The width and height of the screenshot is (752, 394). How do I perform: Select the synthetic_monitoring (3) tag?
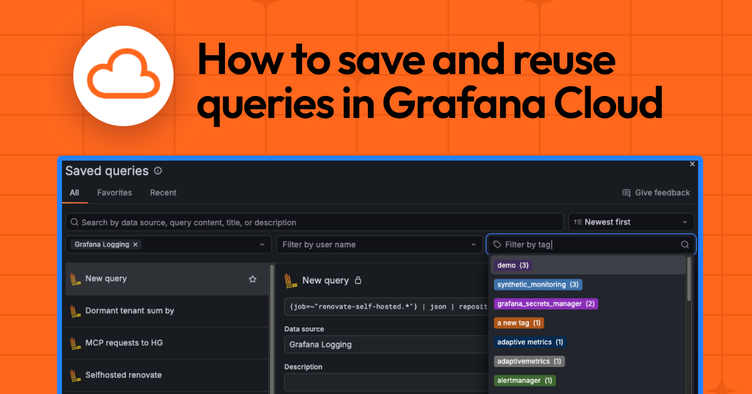coord(538,284)
